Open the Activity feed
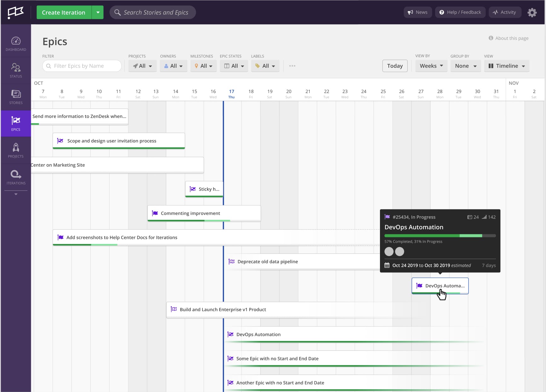 [504, 12]
